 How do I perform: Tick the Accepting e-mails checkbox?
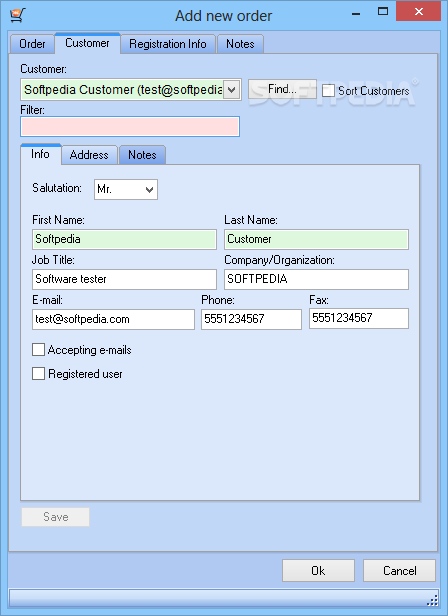38,350
